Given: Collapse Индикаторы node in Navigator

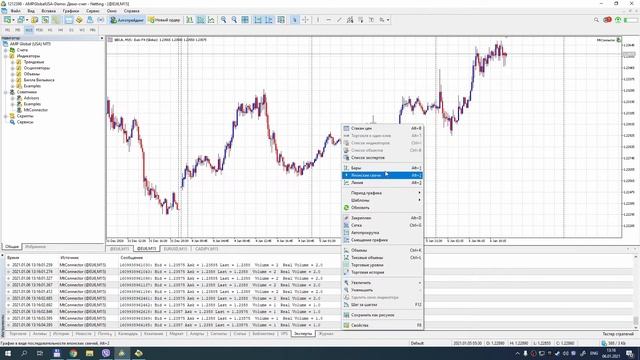Looking at the screenshot, I should pyautogui.click(x=6, y=56).
